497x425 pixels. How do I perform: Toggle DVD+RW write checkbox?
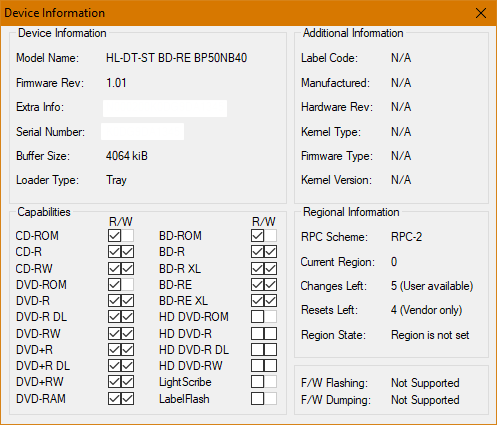[128, 382]
